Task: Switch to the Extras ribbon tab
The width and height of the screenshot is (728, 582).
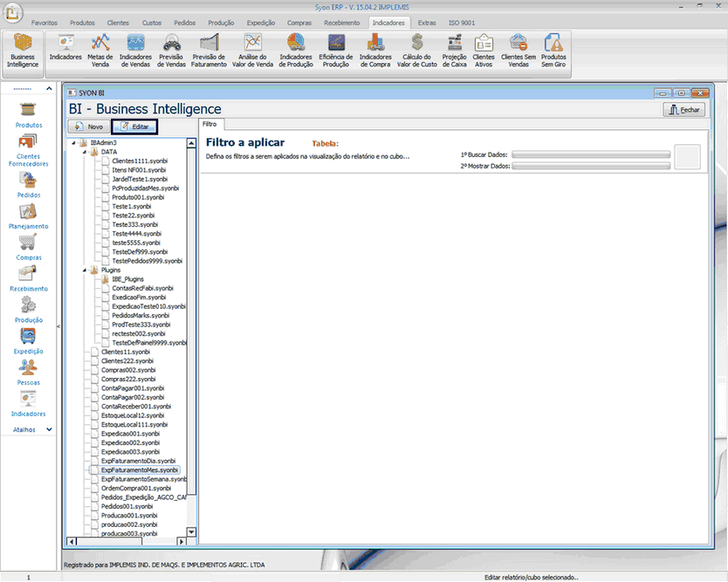Action: coord(427,22)
